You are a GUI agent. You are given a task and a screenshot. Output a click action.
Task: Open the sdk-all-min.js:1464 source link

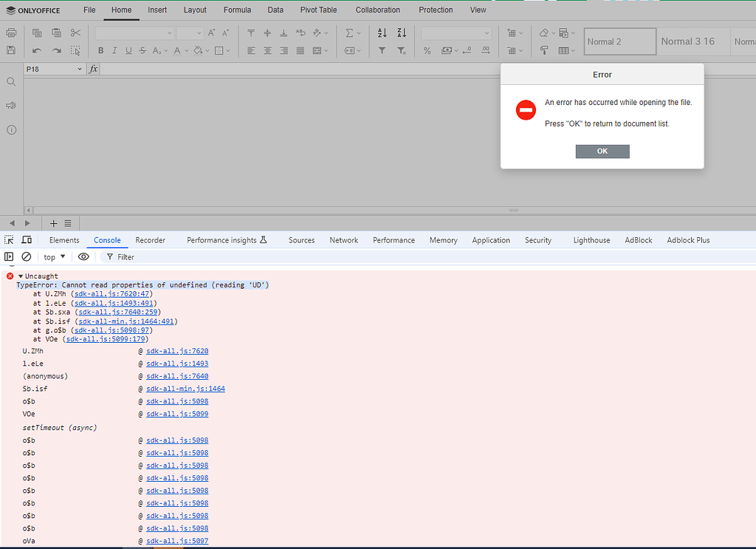click(185, 389)
